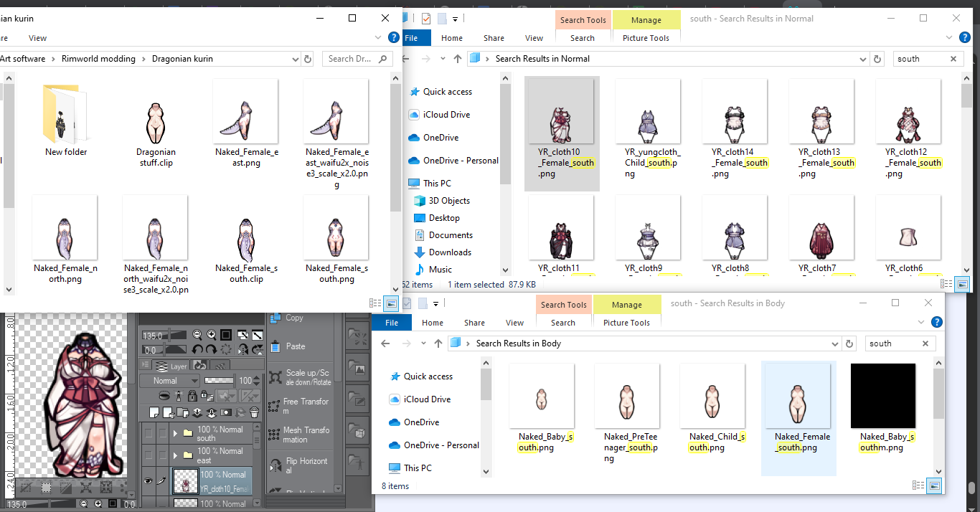Screen dimensions: 980x512
Task: Open the File tab in Normal search window
Action: (x=412, y=38)
